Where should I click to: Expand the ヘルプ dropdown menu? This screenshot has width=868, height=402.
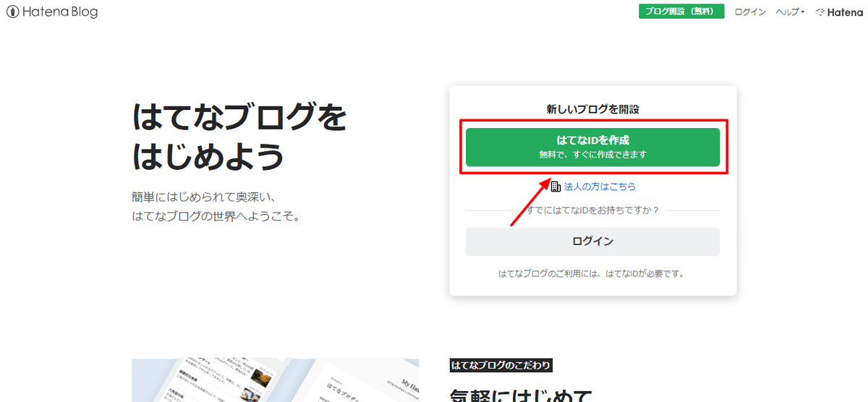tap(791, 12)
